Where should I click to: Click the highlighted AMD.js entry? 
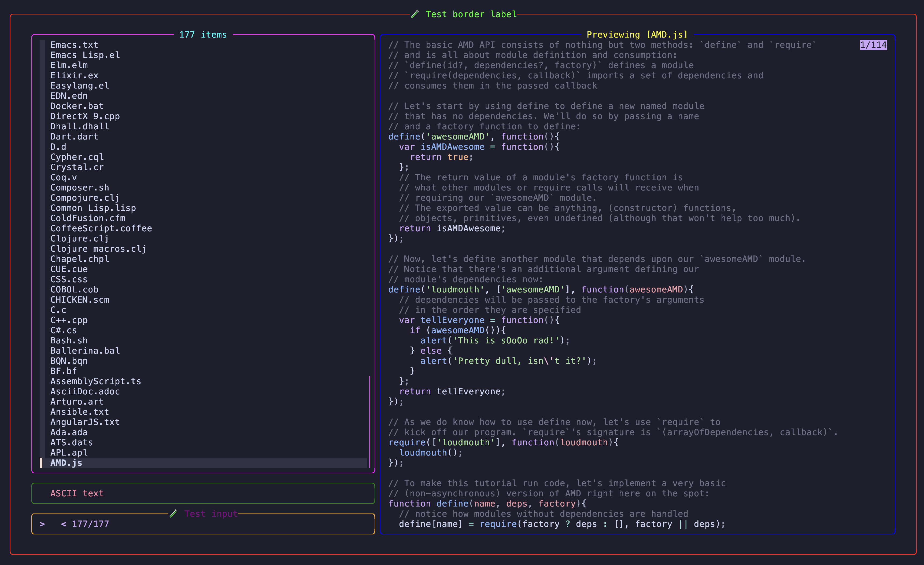pyautogui.click(x=66, y=463)
